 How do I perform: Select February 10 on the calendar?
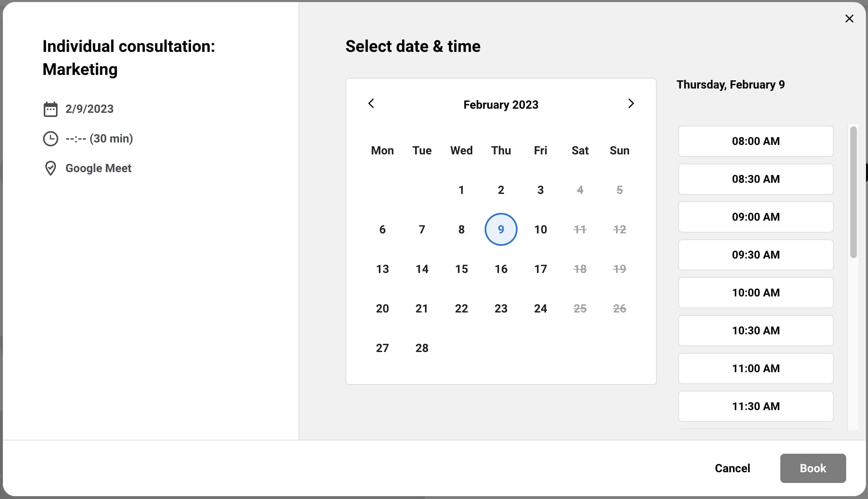(x=540, y=229)
